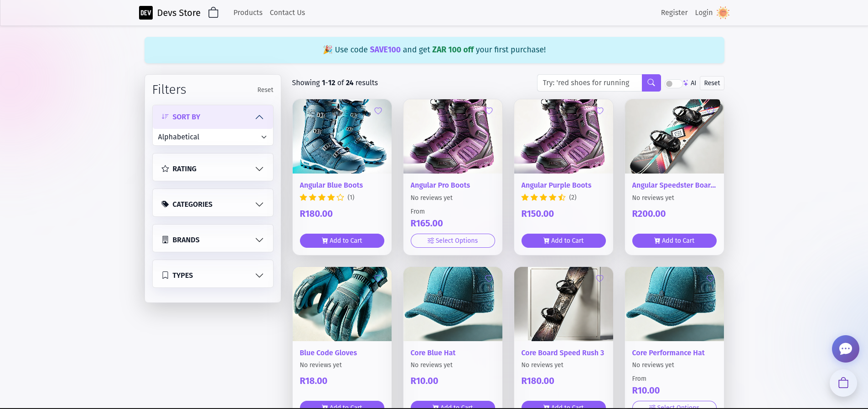868x409 pixels.
Task: Favorite Core Board Speed Rush 3 heart
Action: [599, 278]
